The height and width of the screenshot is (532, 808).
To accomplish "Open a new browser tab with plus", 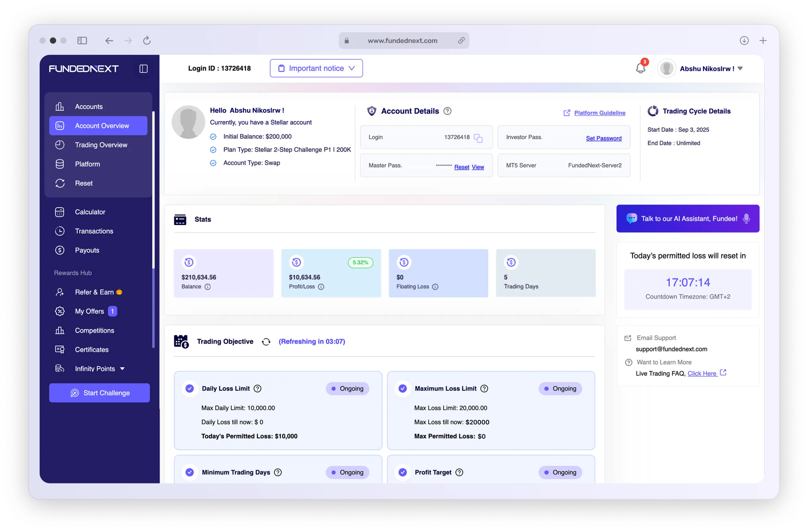I will (x=763, y=41).
